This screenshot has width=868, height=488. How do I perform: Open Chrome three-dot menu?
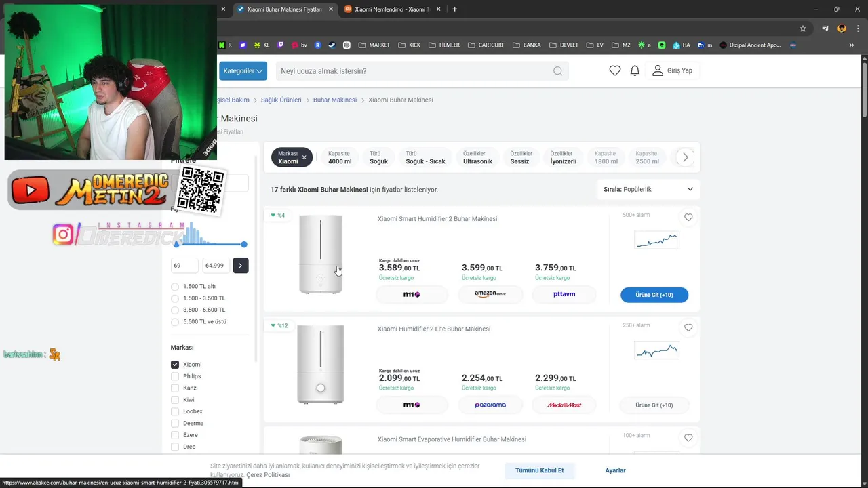[858, 28]
